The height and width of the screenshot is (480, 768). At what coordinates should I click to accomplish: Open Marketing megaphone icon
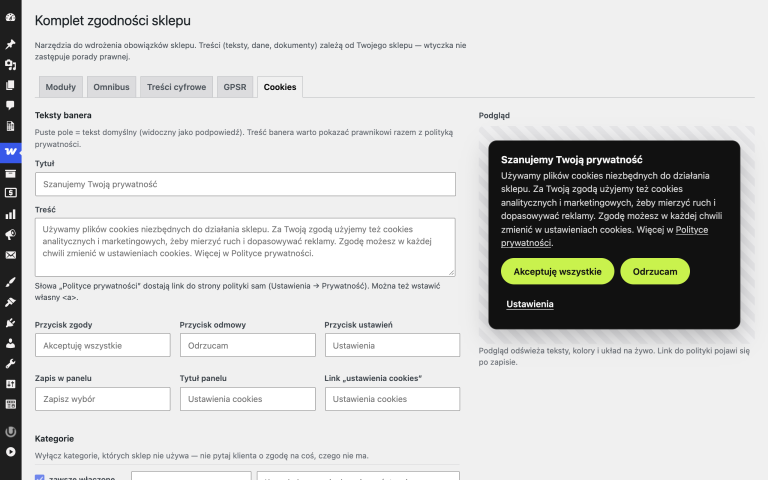coord(10,235)
